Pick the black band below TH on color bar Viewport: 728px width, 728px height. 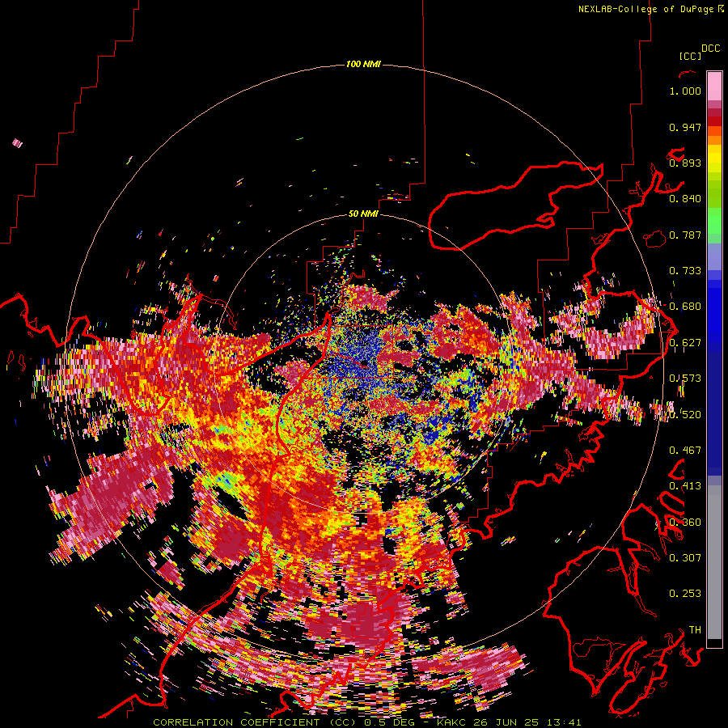(714, 643)
